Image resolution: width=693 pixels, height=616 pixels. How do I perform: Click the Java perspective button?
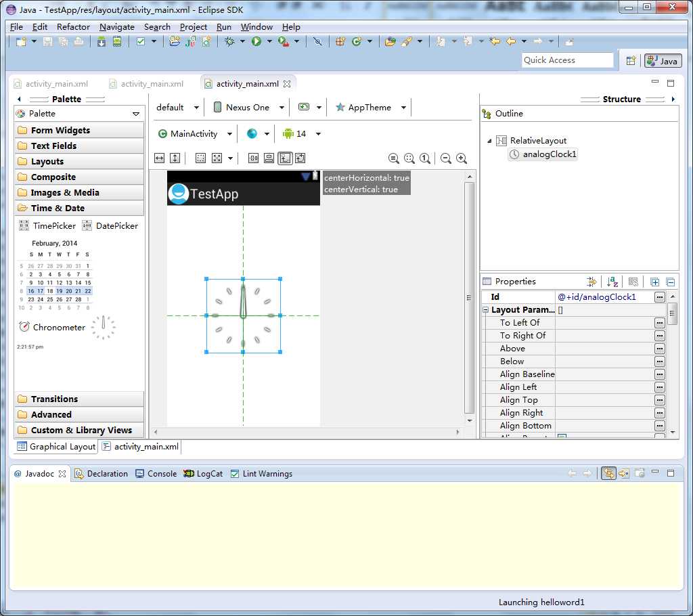663,60
